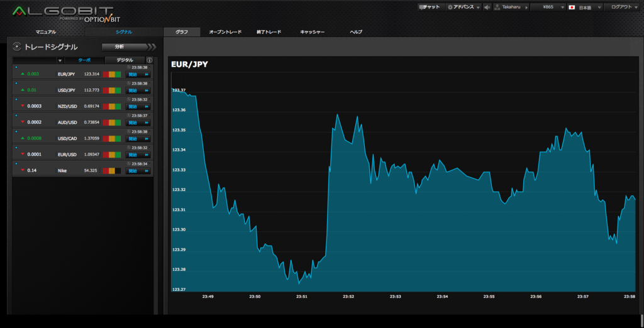Click the triple chevron arrows beside 分析
The image size is (644, 328).
[x=152, y=46]
